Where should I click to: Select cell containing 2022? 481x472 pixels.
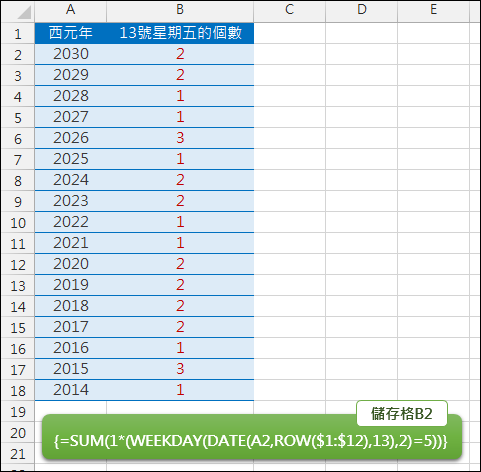point(70,222)
